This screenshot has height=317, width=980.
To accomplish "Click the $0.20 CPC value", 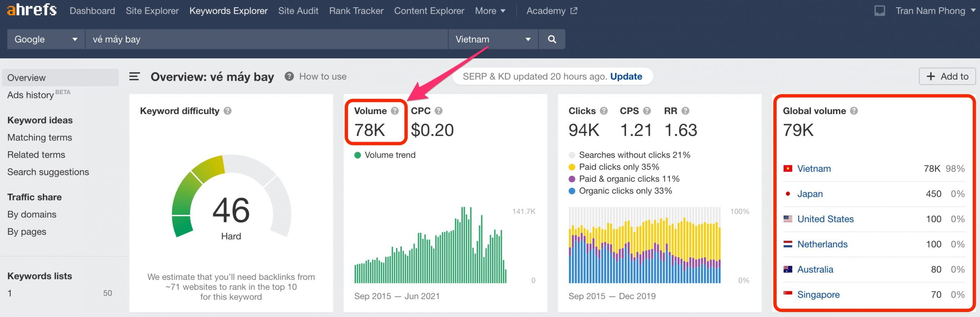I will click(x=432, y=130).
